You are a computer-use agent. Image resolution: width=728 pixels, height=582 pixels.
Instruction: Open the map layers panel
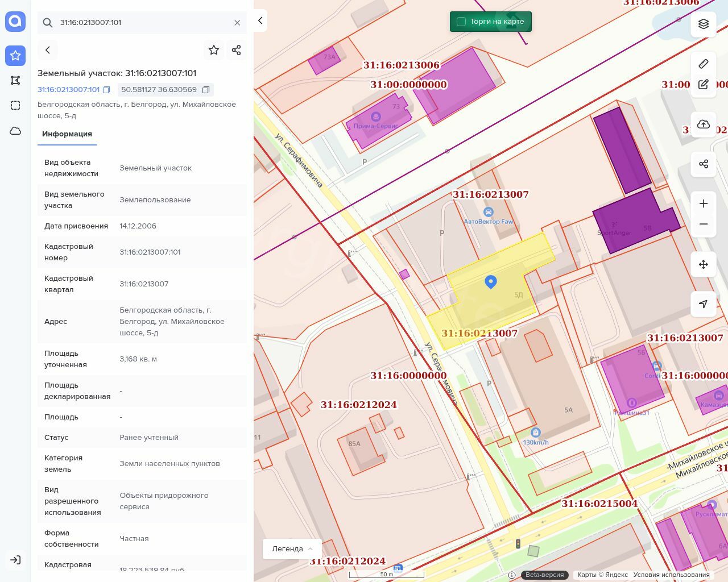[704, 24]
